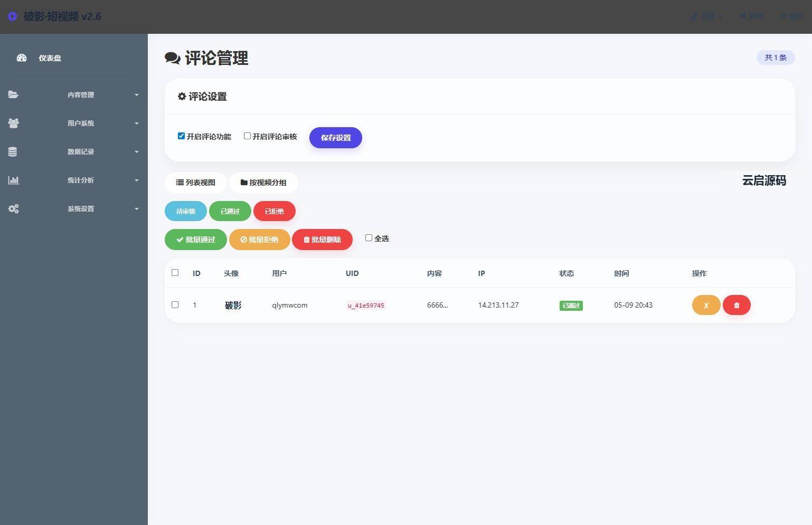Expand the 内容管理 sidebar menu

[74, 95]
